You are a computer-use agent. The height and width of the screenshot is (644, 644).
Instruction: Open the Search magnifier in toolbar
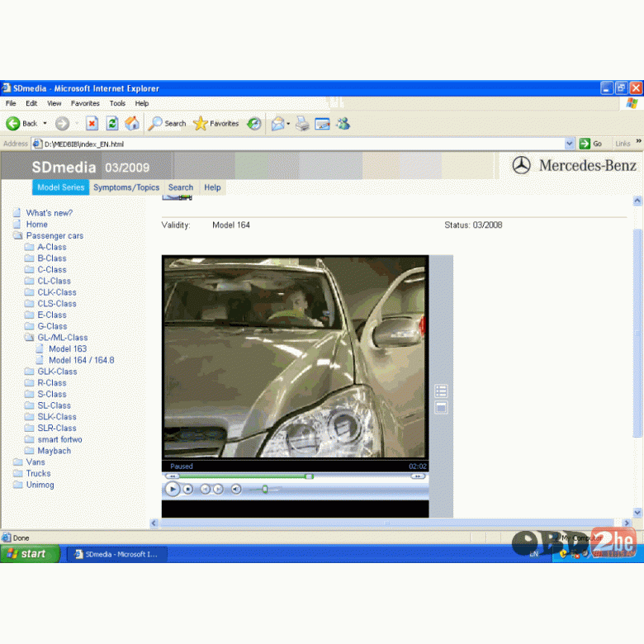pyautogui.click(x=167, y=123)
